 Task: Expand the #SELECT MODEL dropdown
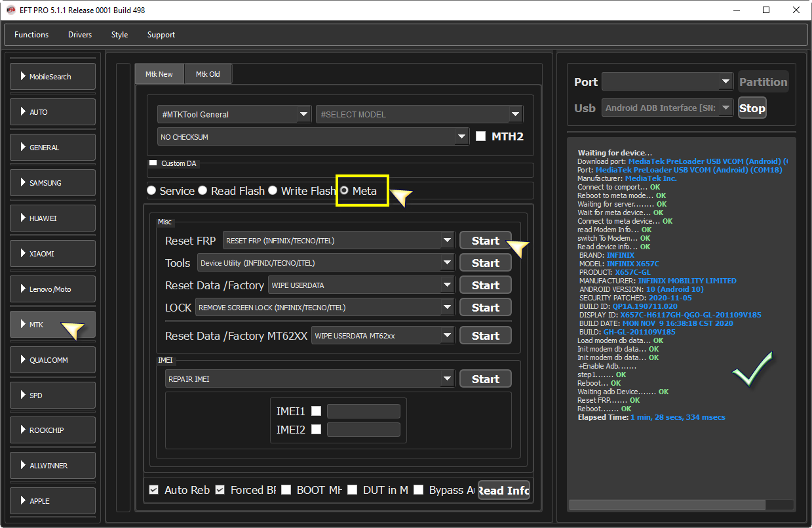tap(419, 114)
